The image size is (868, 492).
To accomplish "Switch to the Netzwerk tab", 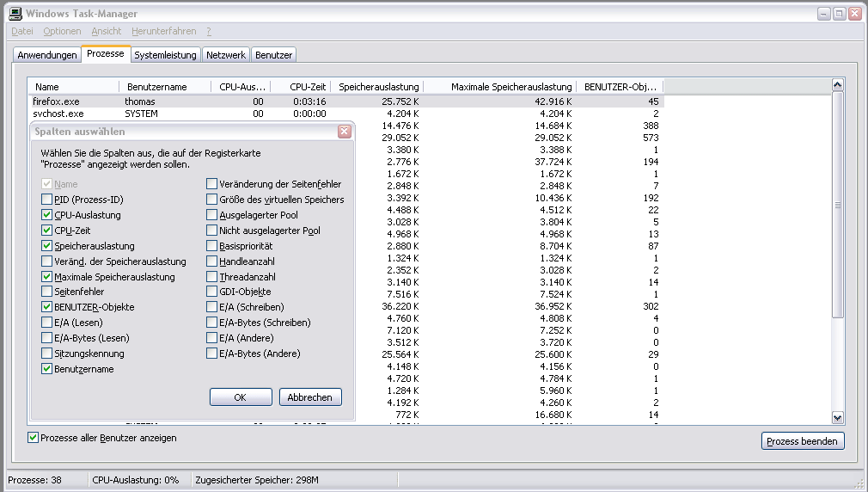I will pyautogui.click(x=225, y=55).
